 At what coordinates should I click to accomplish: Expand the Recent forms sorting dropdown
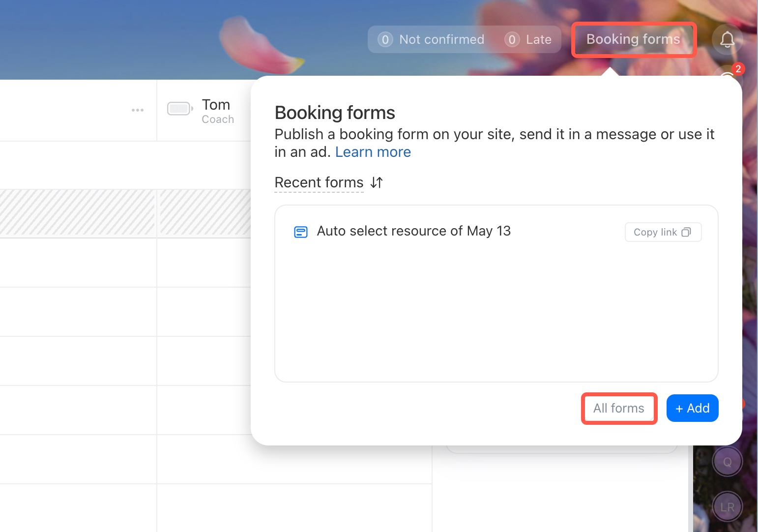[x=319, y=182]
